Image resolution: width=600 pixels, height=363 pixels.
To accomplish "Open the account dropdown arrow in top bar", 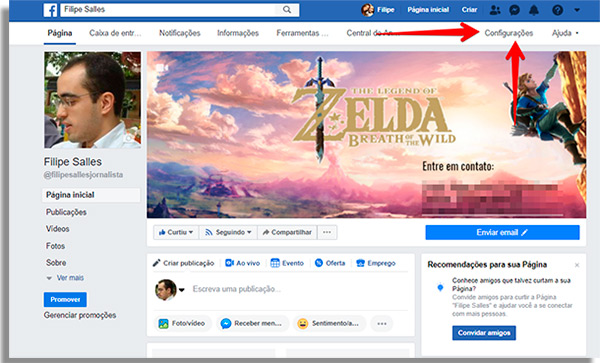I will pyautogui.click(x=577, y=10).
